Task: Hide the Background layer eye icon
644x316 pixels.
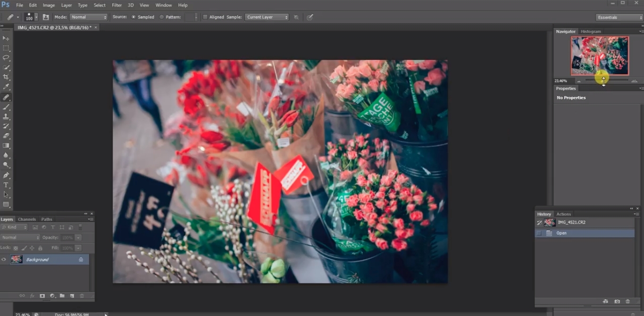Action: pos(4,259)
